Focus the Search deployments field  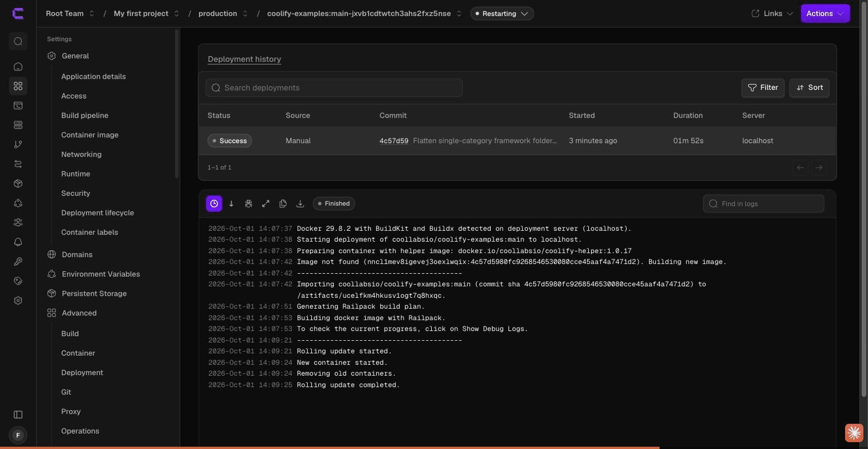(x=334, y=88)
